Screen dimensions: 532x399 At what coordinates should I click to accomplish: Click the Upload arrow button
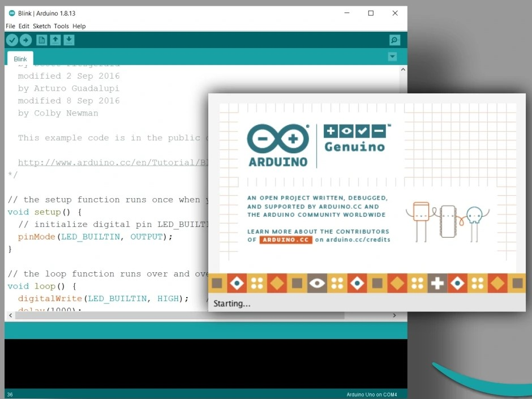click(26, 40)
